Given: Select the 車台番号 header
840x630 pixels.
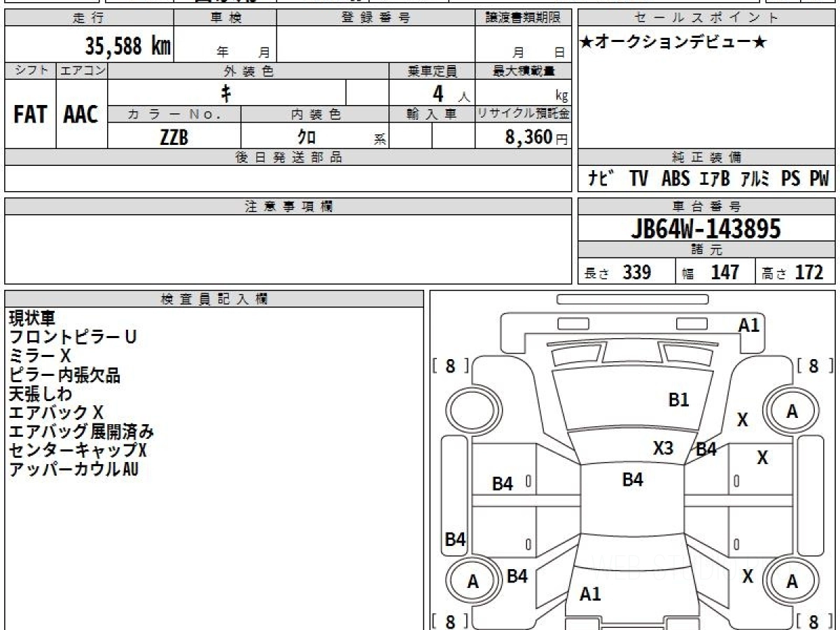Looking at the screenshot, I should pos(707,206).
